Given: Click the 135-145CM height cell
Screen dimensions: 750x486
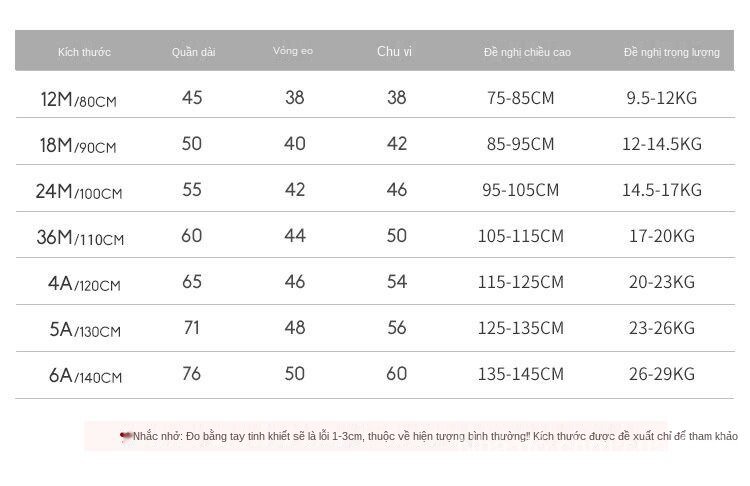Looking at the screenshot, I should [520, 375].
